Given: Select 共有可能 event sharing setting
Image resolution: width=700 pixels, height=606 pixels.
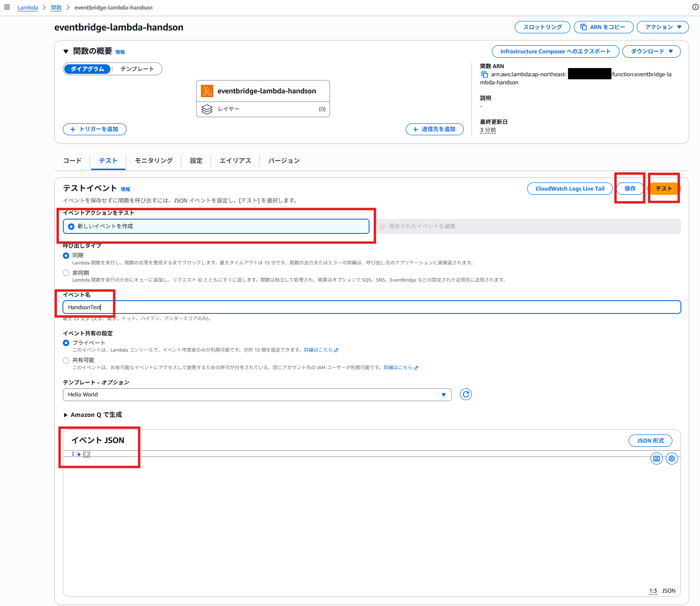Looking at the screenshot, I should [66, 361].
